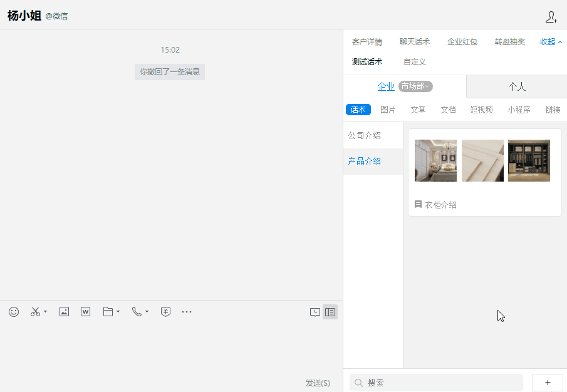Select the 图片 category
Screen dimensions: 567x392
coord(388,110)
